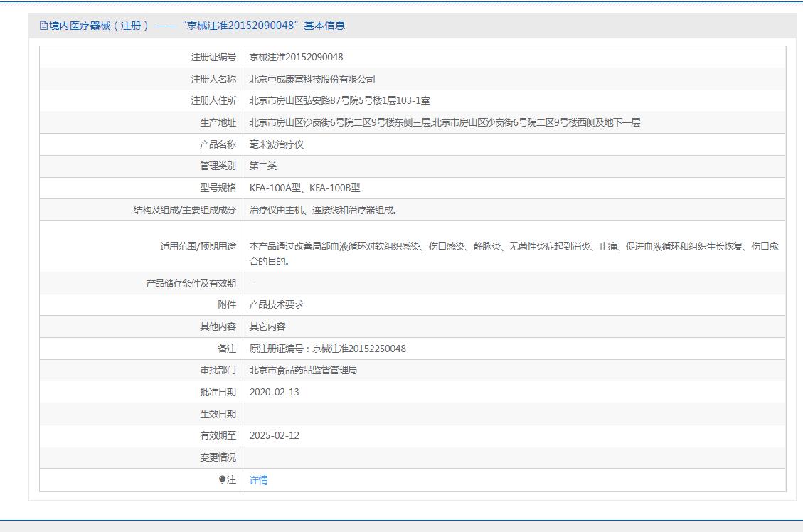Click the 其他内容 row label
The width and height of the screenshot is (803, 532).
[218, 326]
